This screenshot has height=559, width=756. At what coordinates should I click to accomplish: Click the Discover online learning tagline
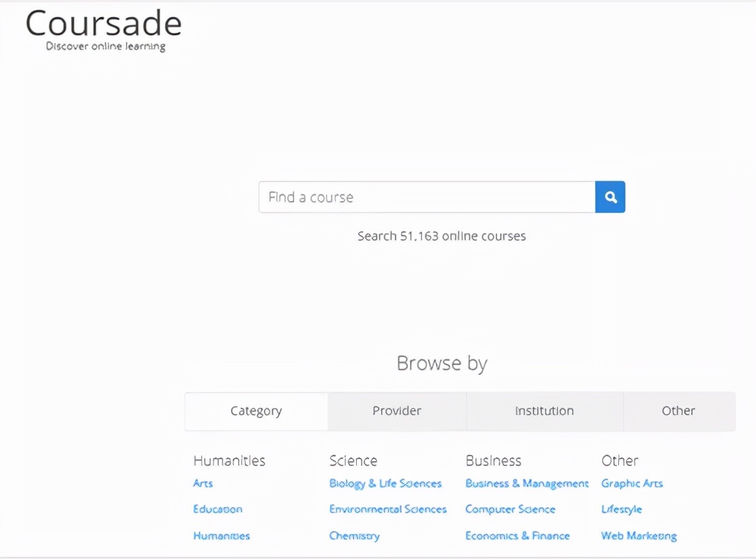(x=106, y=46)
